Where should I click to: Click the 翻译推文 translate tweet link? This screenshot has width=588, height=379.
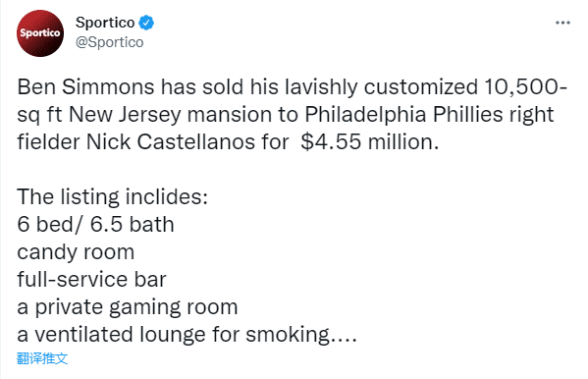click(42, 358)
